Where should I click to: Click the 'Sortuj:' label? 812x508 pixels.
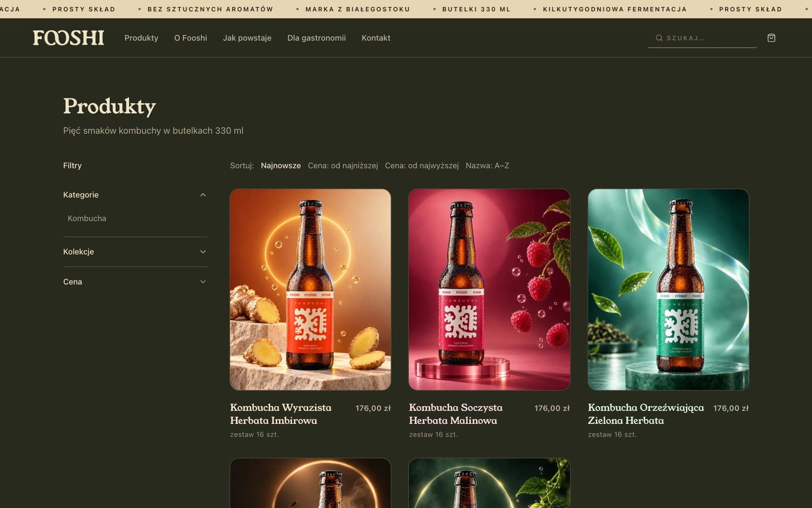[x=242, y=165]
